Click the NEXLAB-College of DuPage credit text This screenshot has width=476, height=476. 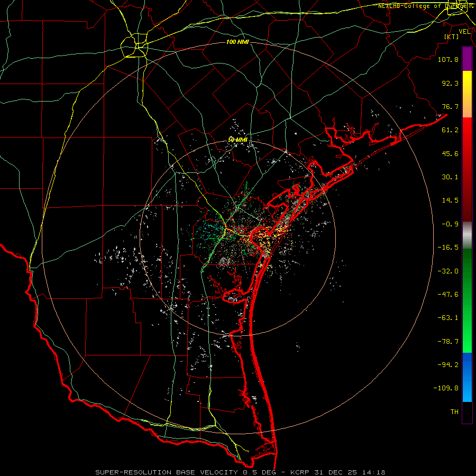(426, 6)
